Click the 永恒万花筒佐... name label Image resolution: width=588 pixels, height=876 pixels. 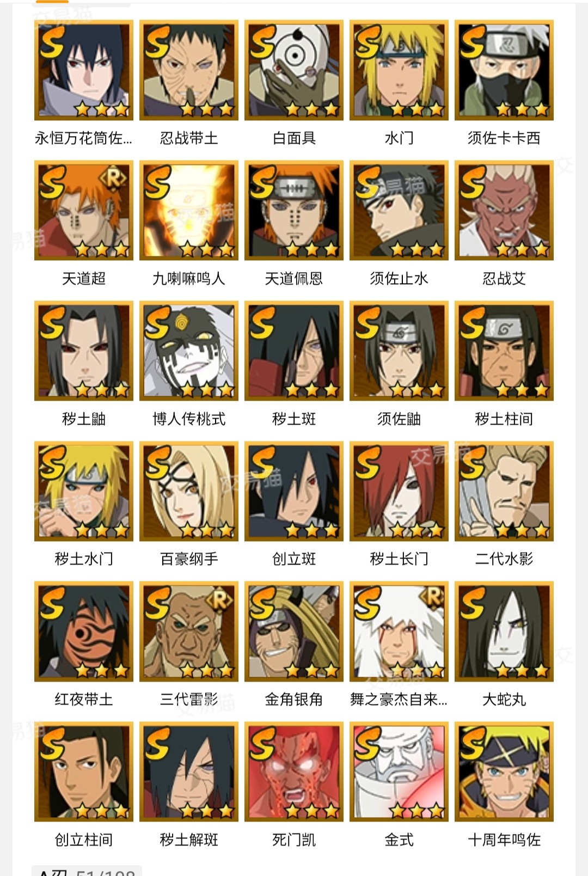(83, 138)
